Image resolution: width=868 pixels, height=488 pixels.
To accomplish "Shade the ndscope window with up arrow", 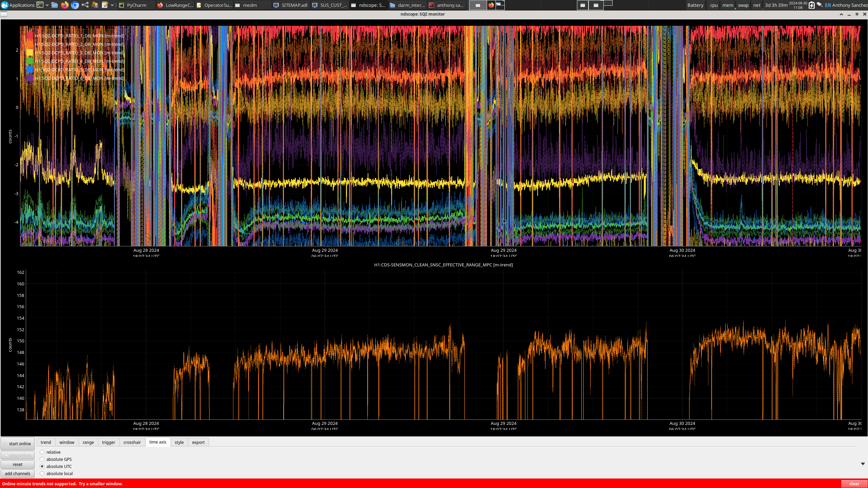I will (x=841, y=14).
